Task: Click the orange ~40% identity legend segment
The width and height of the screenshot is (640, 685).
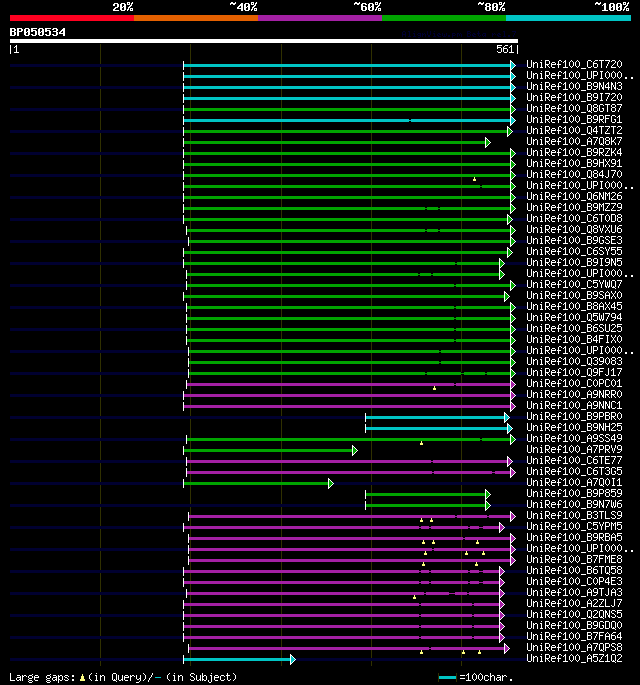Action: tap(196, 18)
